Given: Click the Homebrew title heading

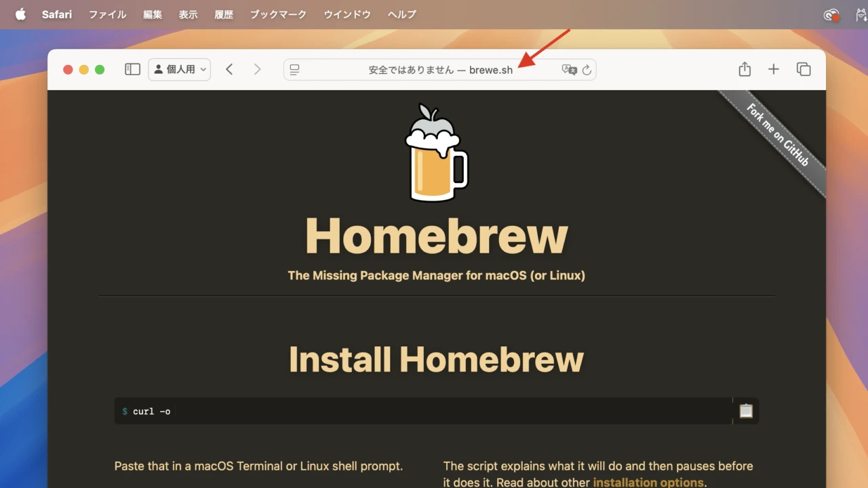Looking at the screenshot, I should (437, 236).
